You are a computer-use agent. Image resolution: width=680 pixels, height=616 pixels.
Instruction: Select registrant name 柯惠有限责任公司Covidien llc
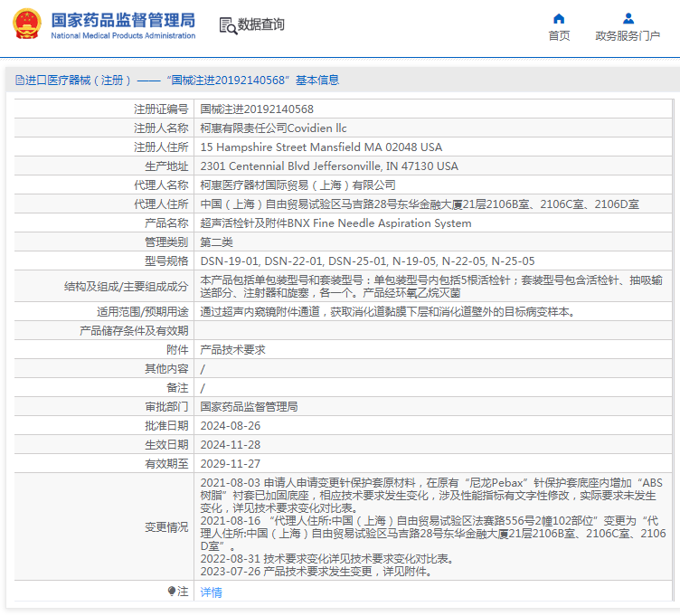(x=273, y=128)
